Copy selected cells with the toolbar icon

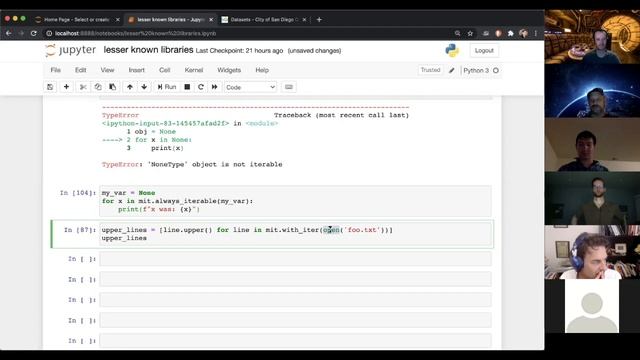[98, 87]
